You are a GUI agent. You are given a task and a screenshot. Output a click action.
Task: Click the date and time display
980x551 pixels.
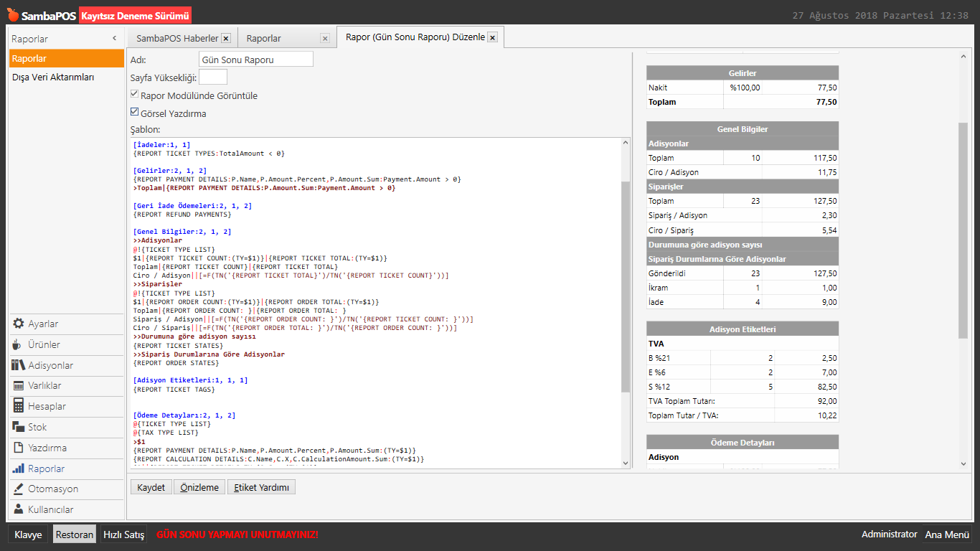tap(880, 15)
